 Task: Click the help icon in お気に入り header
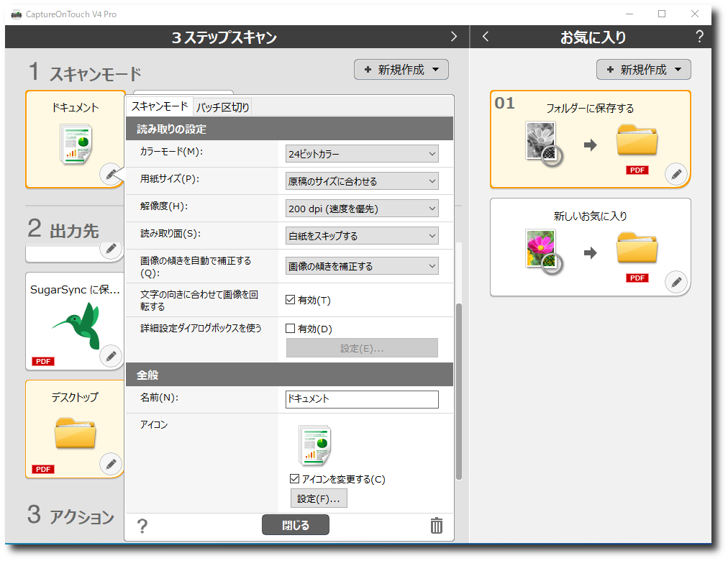click(699, 37)
